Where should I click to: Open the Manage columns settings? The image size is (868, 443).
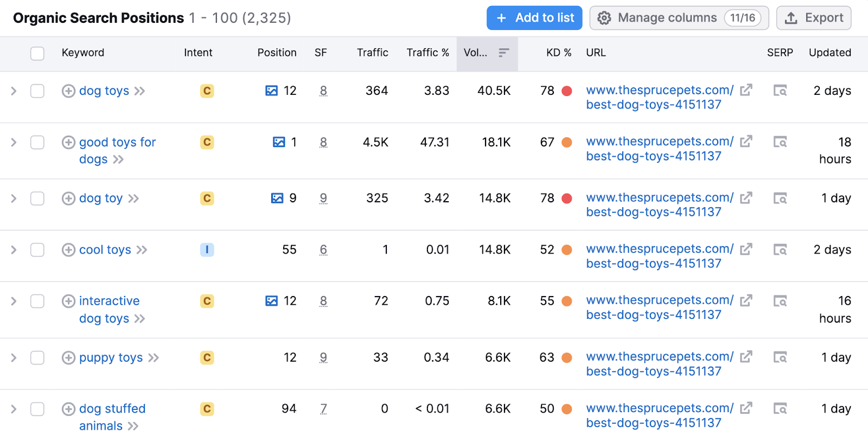point(679,18)
